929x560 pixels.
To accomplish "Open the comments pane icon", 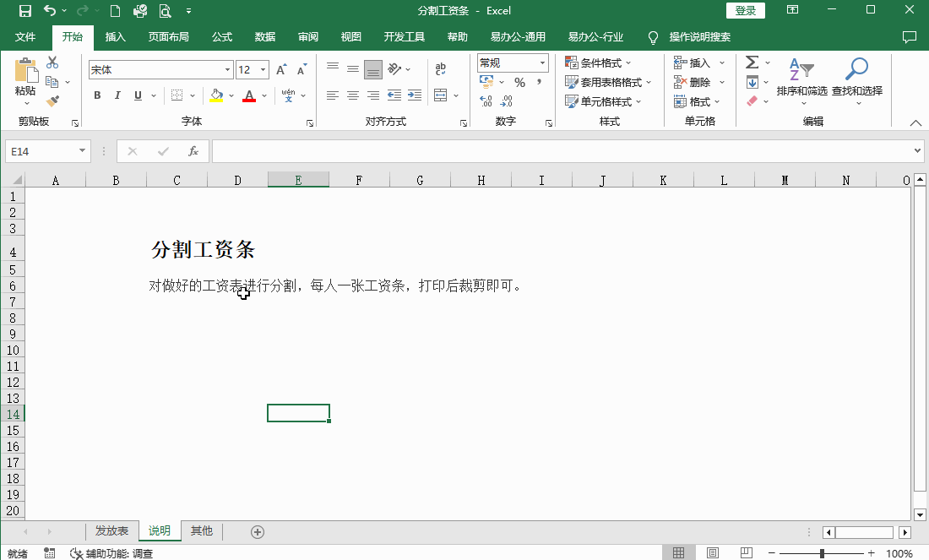I will pyautogui.click(x=910, y=36).
